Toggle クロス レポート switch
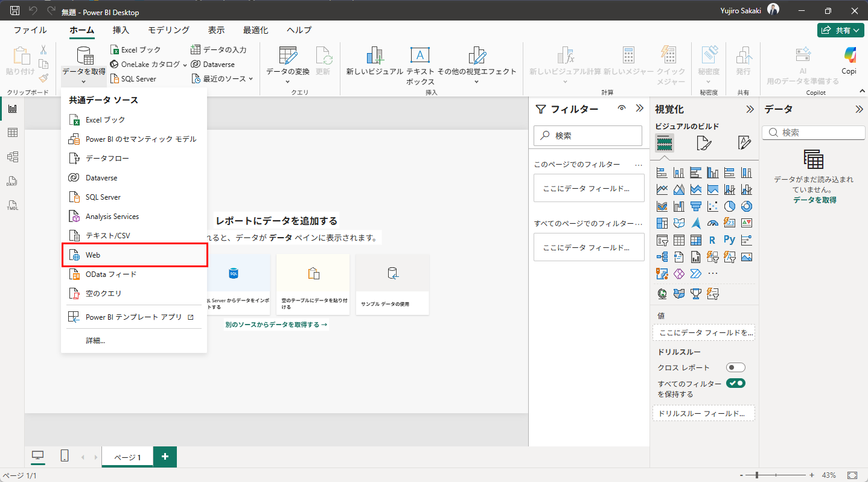The width and height of the screenshot is (868, 482). coord(736,367)
